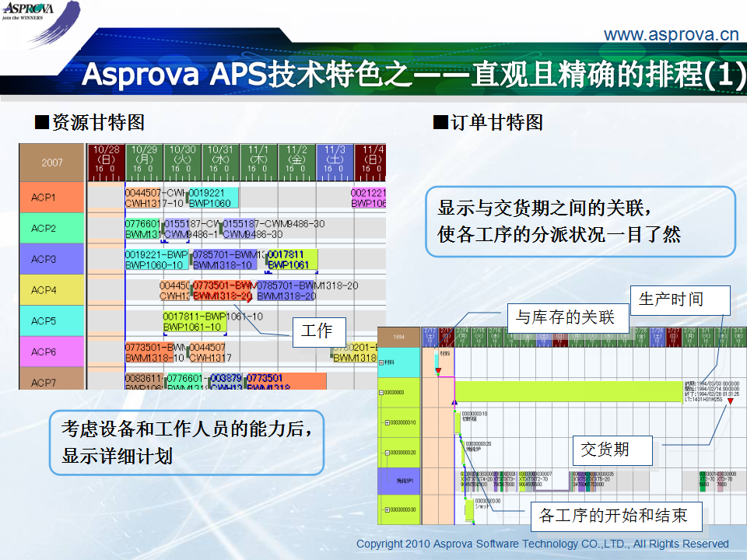Select the orange 0773501 bar on ACP7
Viewport: 747px width, 560px height.
tap(286, 381)
